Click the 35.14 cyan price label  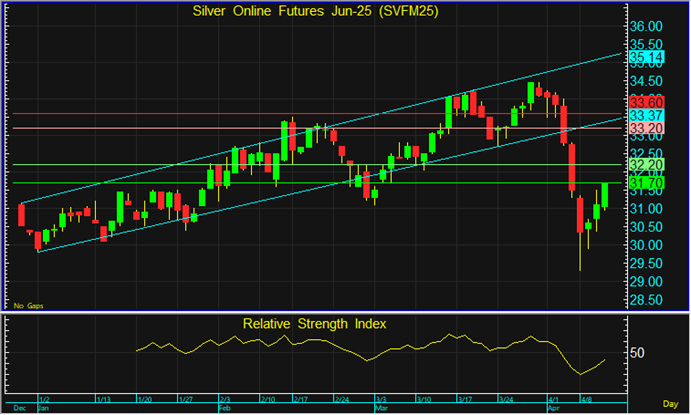tap(646, 57)
